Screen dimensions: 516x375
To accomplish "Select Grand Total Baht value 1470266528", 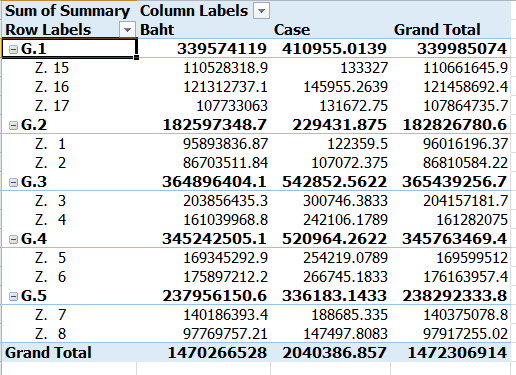I will click(x=217, y=353).
